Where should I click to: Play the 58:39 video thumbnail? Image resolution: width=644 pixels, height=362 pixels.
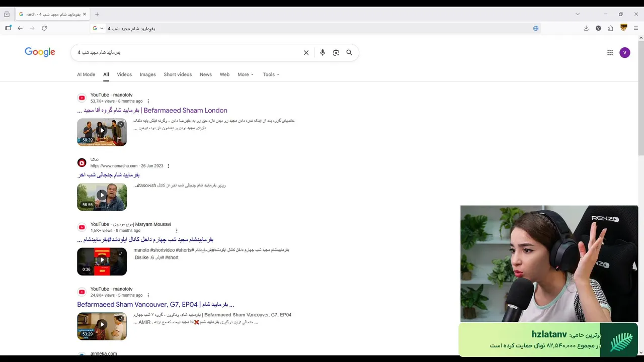(102, 132)
